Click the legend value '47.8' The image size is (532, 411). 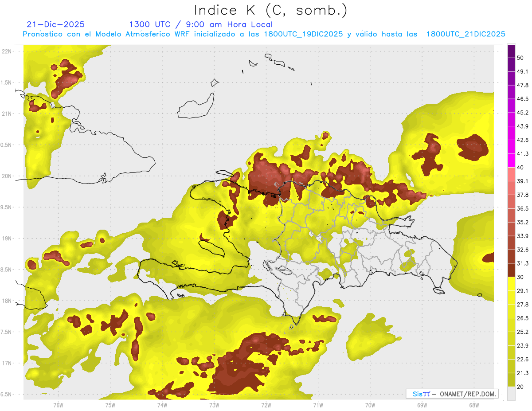point(523,85)
